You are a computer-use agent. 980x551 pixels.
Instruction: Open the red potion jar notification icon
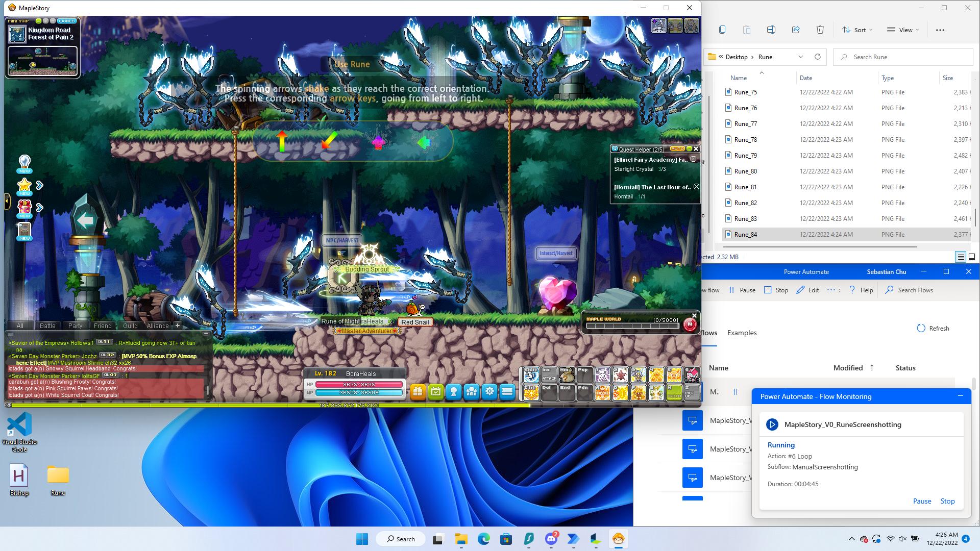point(24,208)
